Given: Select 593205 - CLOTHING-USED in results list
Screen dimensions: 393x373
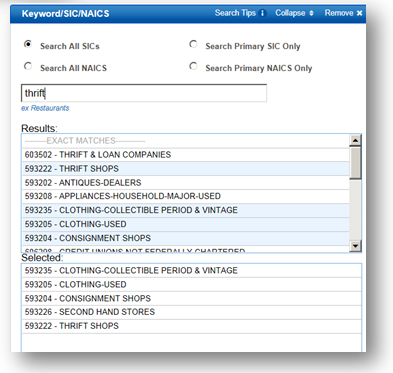Looking at the screenshot, I should [186, 224].
